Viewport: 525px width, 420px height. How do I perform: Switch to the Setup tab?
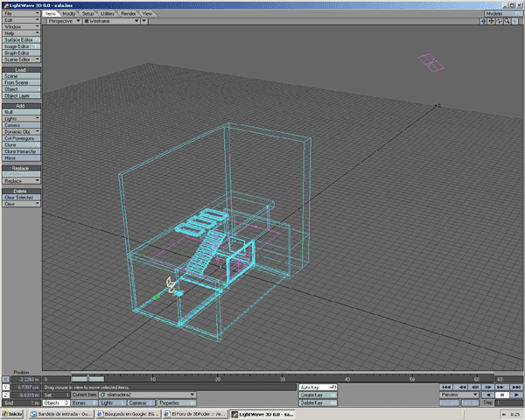pos(87,14)
